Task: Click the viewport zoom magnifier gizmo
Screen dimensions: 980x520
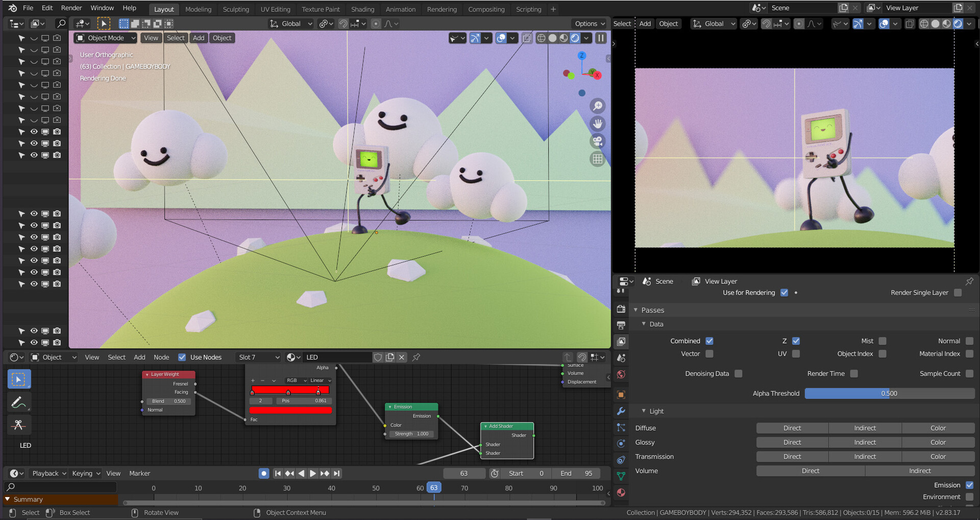Action: tap(597, 106)
